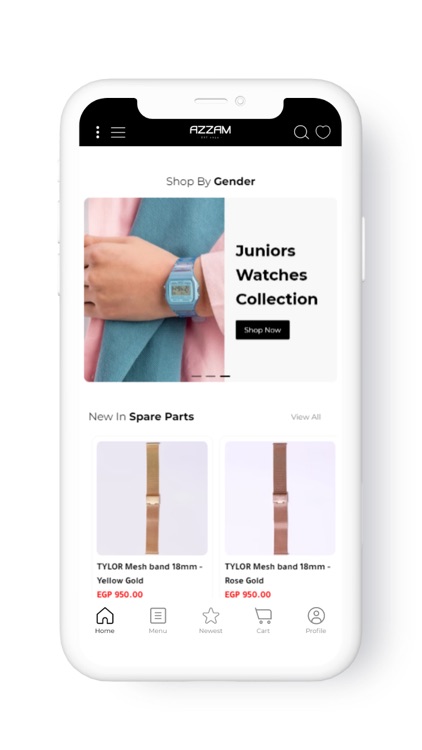422x750 pixels.
Task: Open the three-dot vertical options icon
Action: 98,132
